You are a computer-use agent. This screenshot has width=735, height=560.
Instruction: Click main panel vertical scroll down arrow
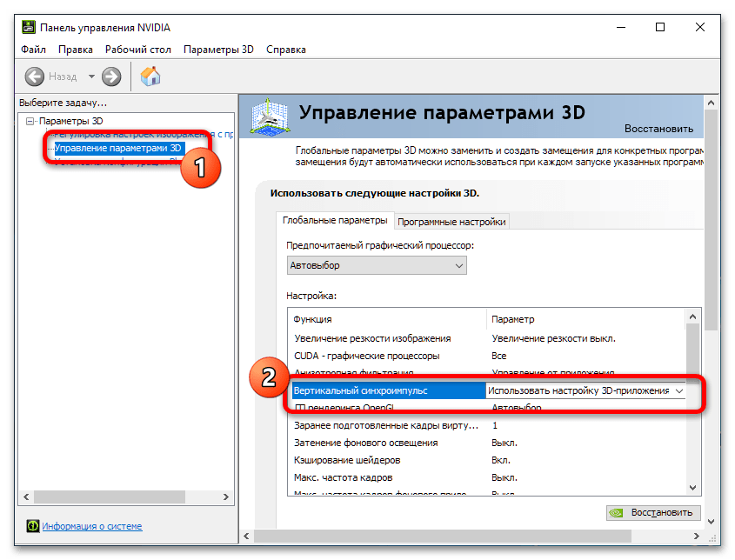[711, 522]
